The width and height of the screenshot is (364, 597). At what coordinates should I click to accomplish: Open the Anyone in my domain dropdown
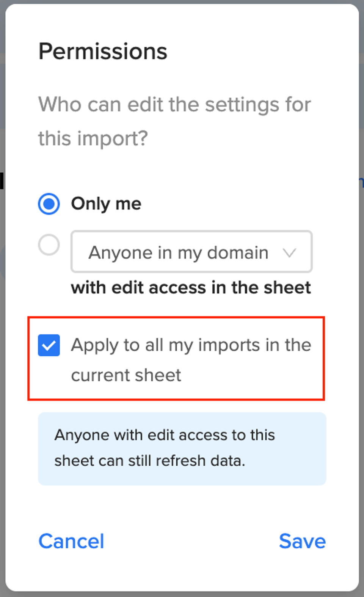(191, 252)
